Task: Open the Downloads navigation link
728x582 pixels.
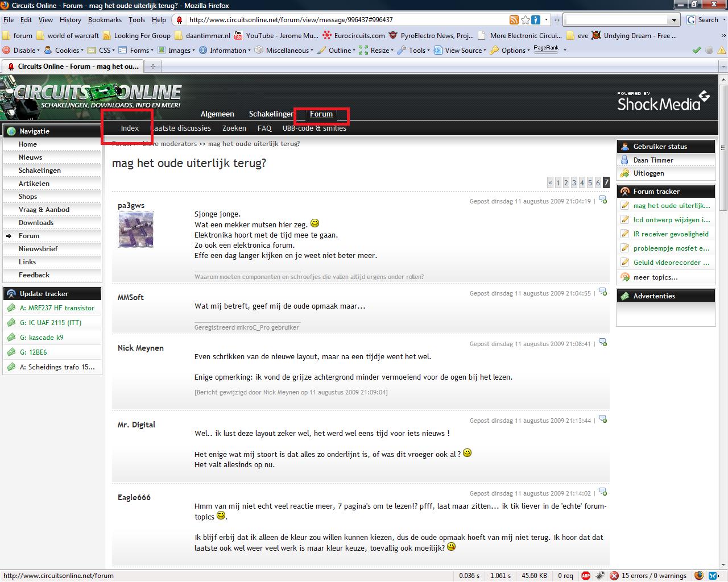Action: [36, 223]
